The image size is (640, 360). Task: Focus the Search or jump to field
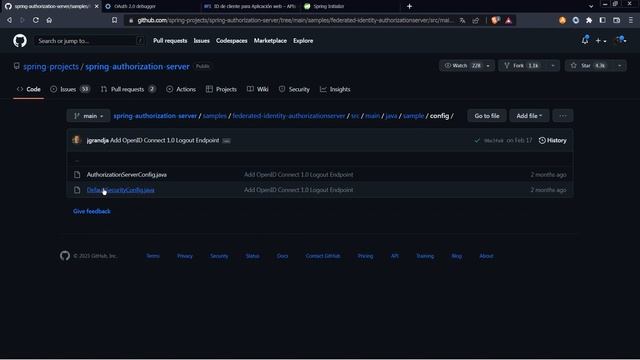[89, 41]
